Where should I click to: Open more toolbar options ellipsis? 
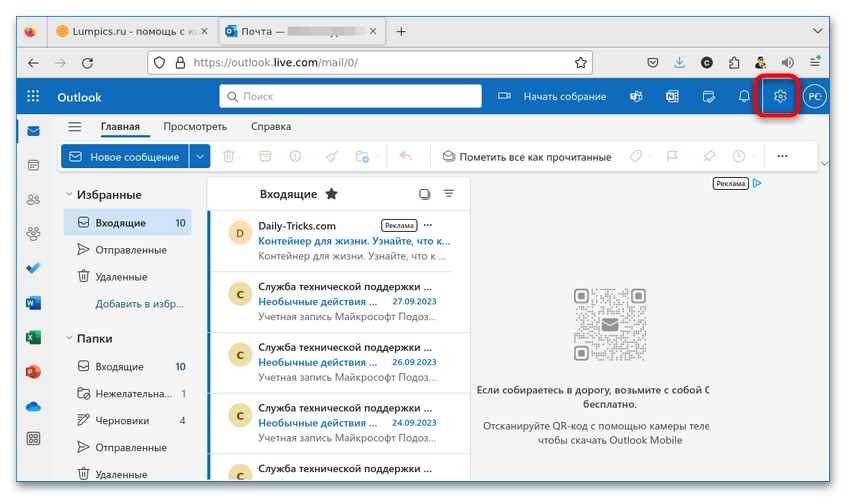click(782, 156)
